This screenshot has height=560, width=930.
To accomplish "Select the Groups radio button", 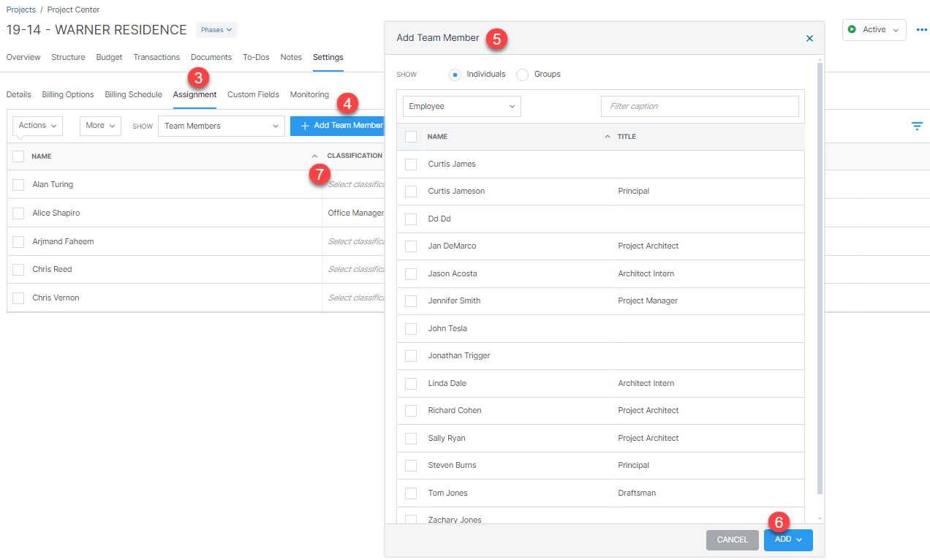I will (x=522, y=74).
